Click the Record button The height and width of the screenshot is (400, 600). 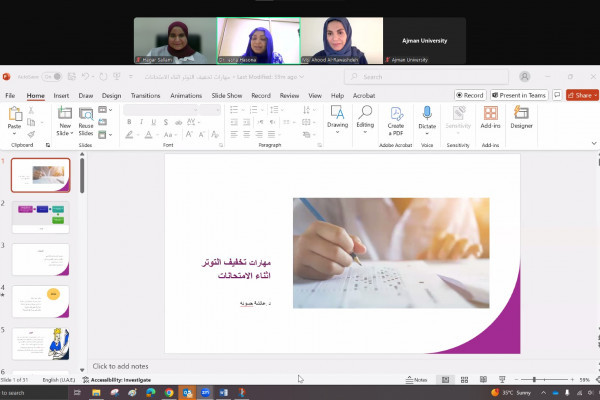(470, 95)
